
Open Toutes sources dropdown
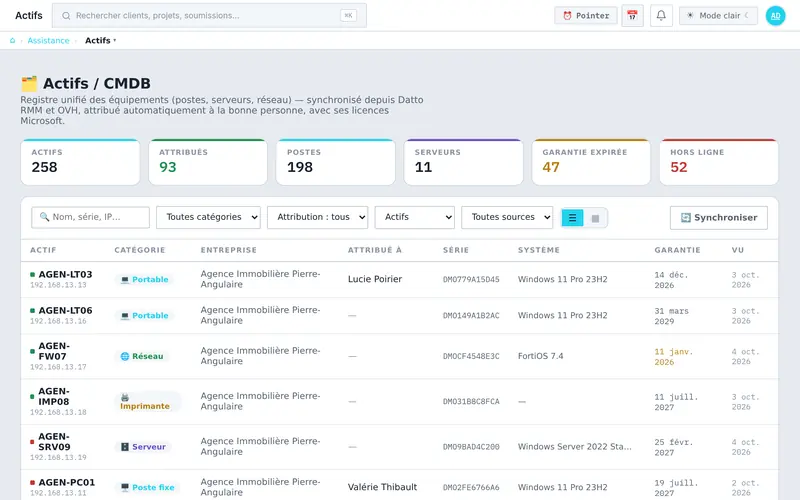(507, 217)
